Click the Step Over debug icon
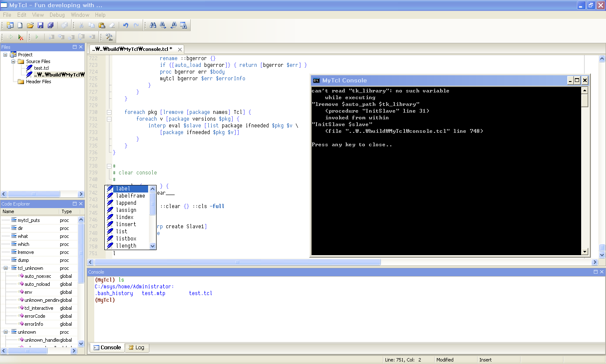This screenshot has width=606, height=364. (61, 37)
